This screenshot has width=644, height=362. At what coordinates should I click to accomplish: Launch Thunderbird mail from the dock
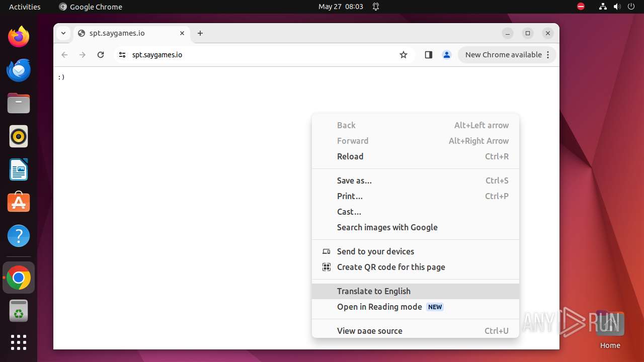19,70
